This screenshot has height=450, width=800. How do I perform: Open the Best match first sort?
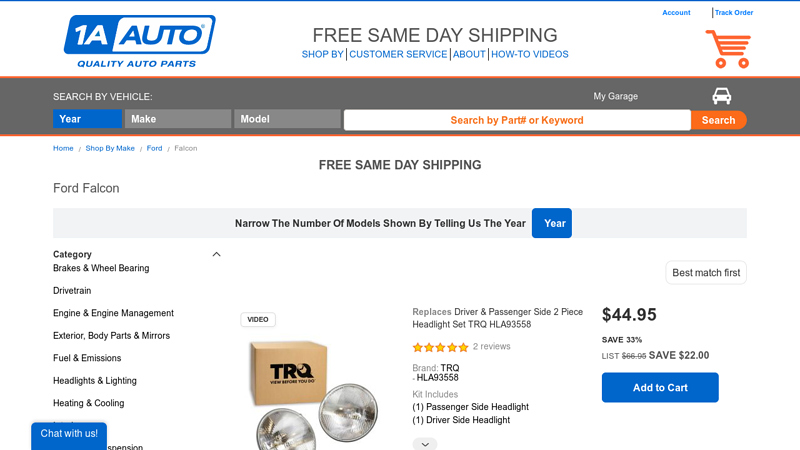(706, 273)
